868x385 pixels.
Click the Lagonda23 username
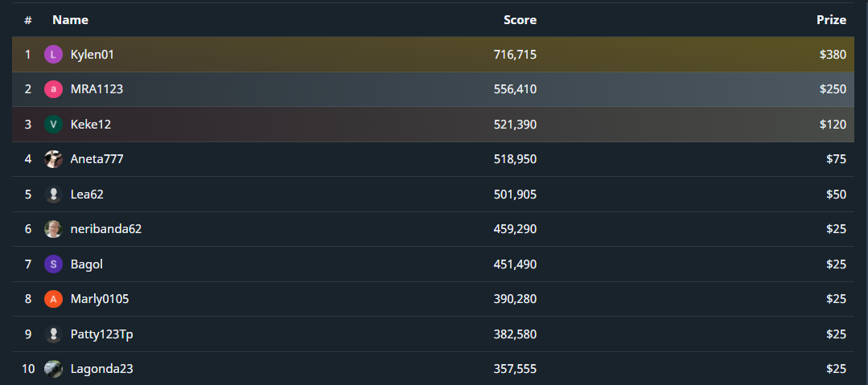coord(101,369)
